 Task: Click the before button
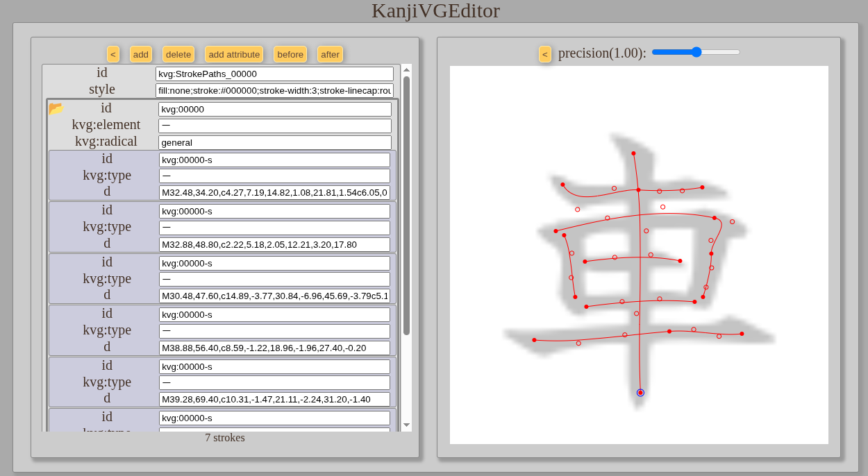pyautogui.click(x=290, y=54)
